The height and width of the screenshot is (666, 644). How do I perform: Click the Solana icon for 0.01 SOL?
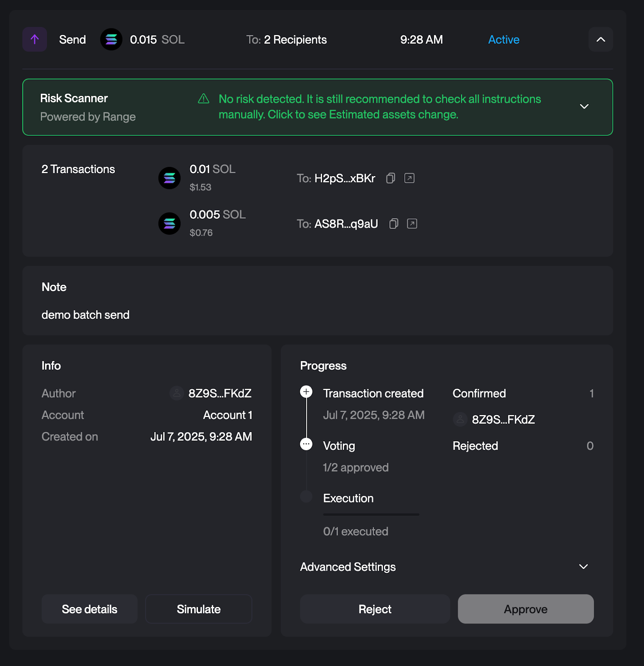[x=169, y=178]
